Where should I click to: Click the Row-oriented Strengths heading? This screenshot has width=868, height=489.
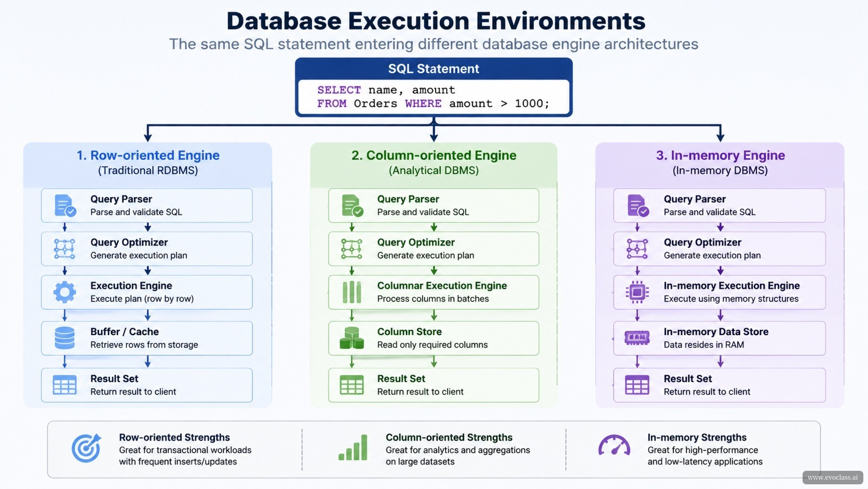click(x=174, y=438)
